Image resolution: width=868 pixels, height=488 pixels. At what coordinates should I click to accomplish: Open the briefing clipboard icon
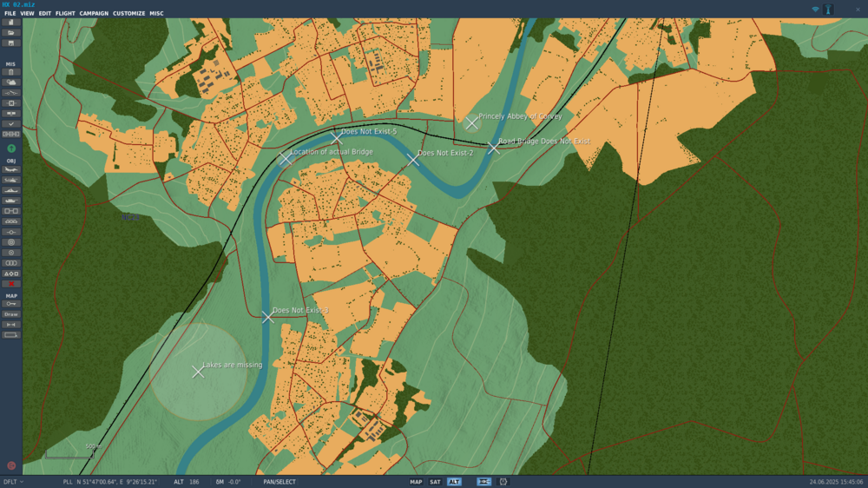pyautogui.click(x=11, y=72)
